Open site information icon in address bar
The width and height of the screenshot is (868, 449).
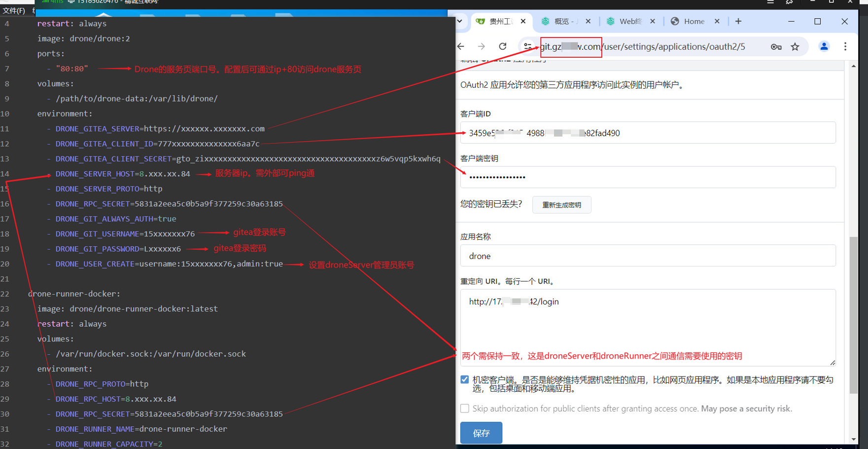click(528, 46)
